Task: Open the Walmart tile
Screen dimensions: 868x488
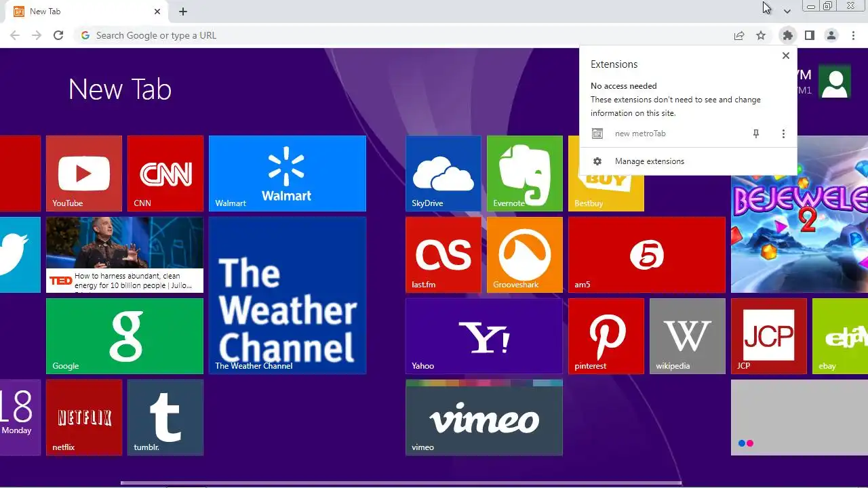Action: pyautogui.click(x=288, y=174)
